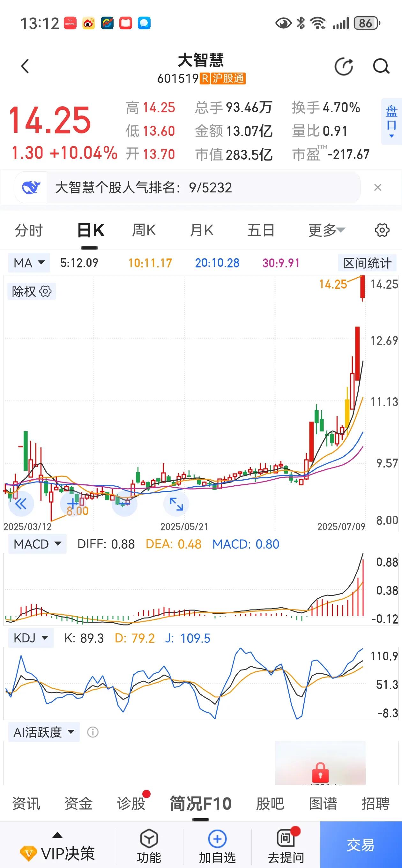The width and height of the screenshot is (402, 868).
Task: Tap the back arrow icon
Action: click(25, 66)
